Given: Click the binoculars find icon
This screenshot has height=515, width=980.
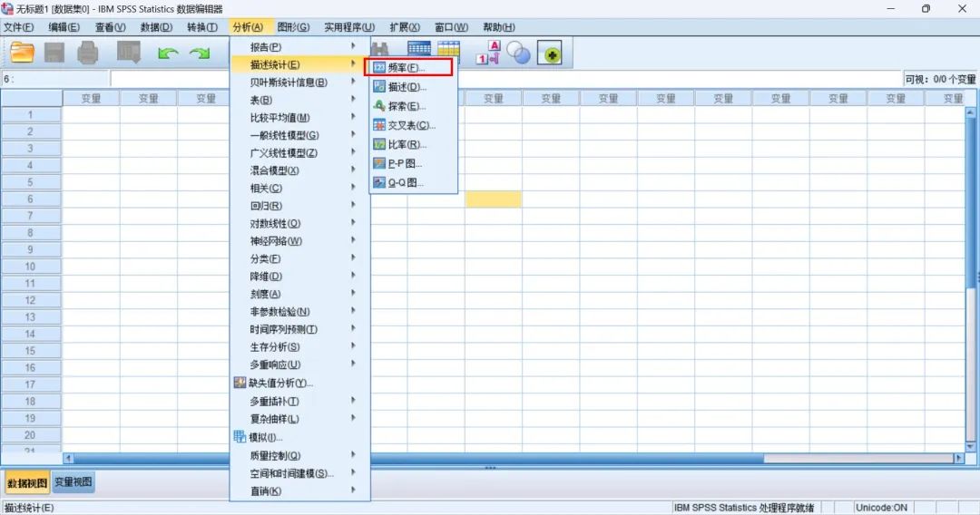Looking at the screenshot, I should [x=380, y=49].
